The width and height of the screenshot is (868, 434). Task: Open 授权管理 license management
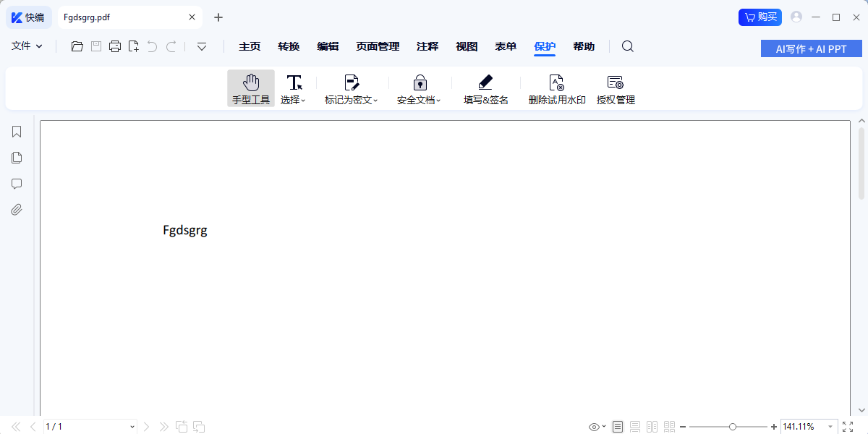pos(616,89)
